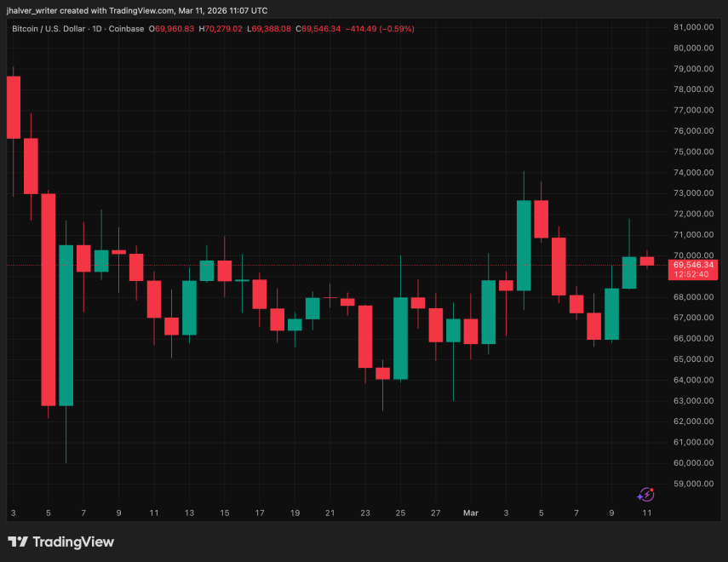Select the Bitcoin / U.S. Dollar symbol title

tap(49, 29)
